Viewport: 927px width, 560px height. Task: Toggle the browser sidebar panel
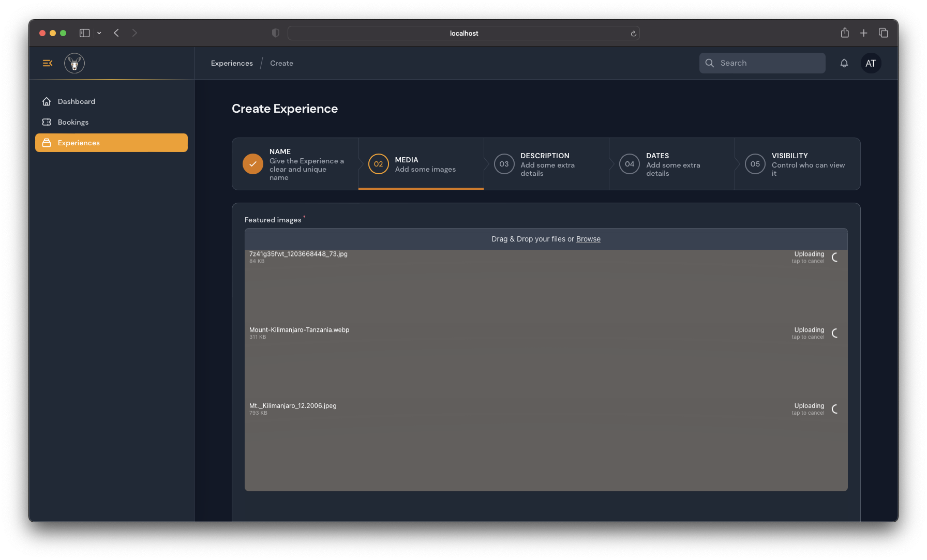pos(85,33)
